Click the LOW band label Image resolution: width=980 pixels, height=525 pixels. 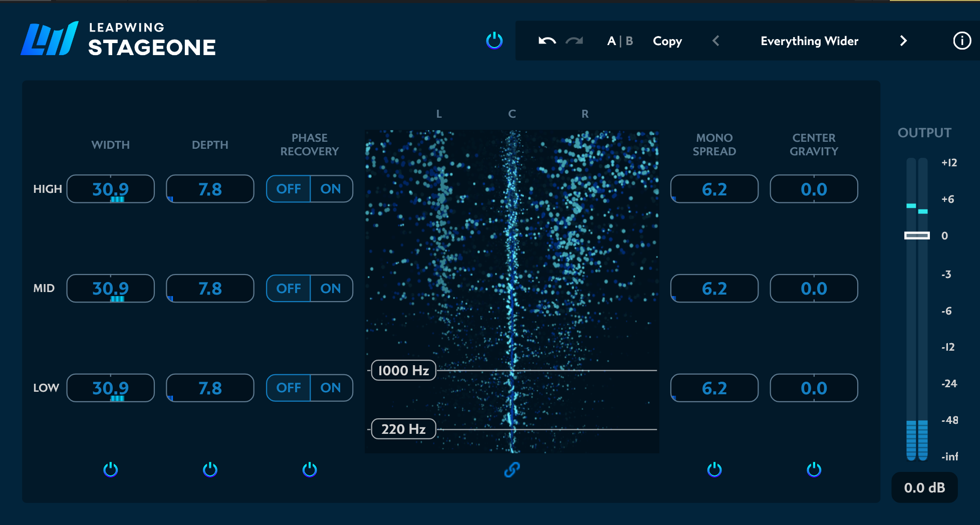(x=46, y=388)
